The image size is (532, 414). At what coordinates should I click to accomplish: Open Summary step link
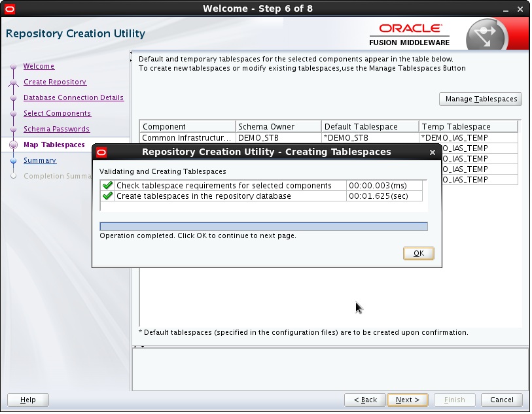[40, 161]
